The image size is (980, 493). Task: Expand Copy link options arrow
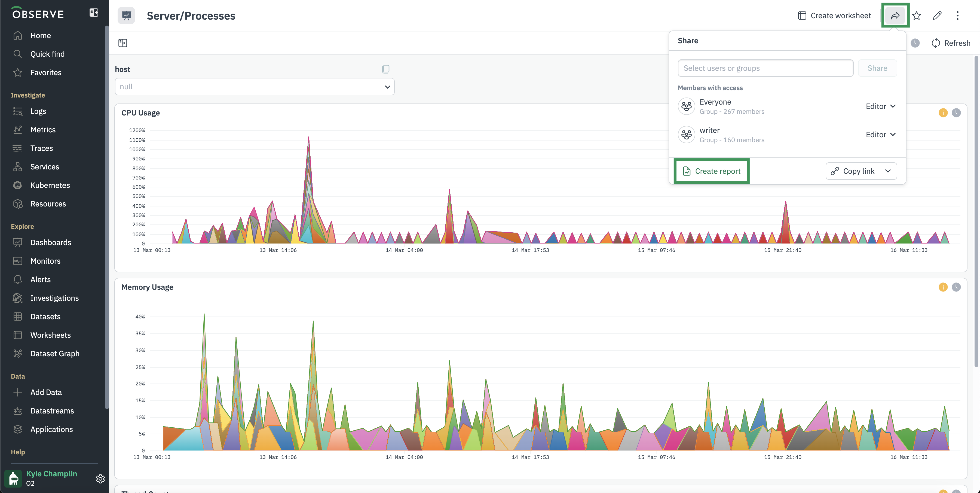pyautogui.click(x=888, y=171)
